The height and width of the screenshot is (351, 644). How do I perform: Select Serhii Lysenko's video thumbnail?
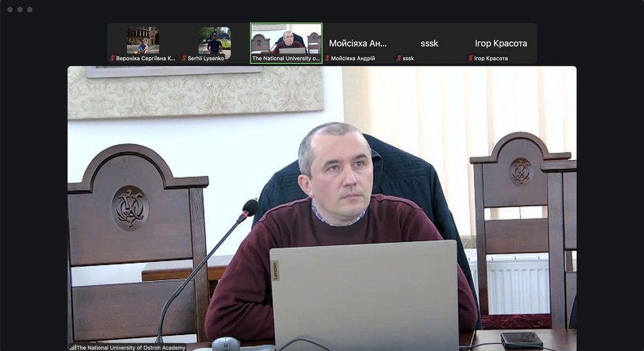[214, 40]
